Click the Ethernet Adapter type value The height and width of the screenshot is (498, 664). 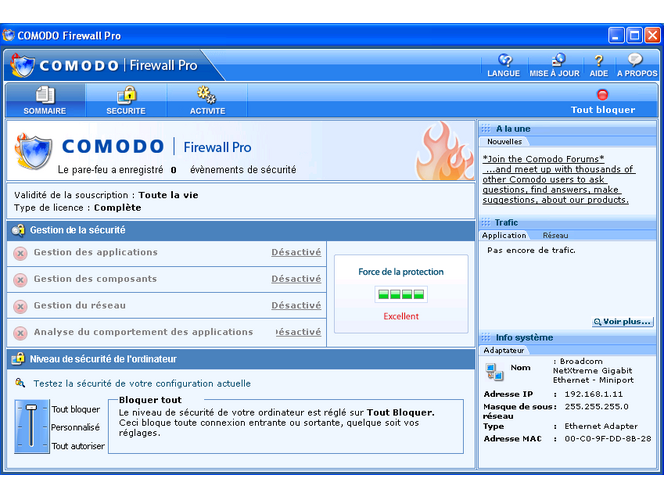coord(601,426)
